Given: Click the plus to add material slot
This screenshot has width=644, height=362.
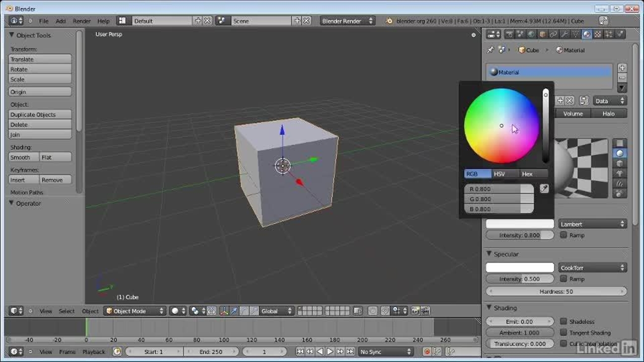Looking at the screenshot, I should [622, 68].
